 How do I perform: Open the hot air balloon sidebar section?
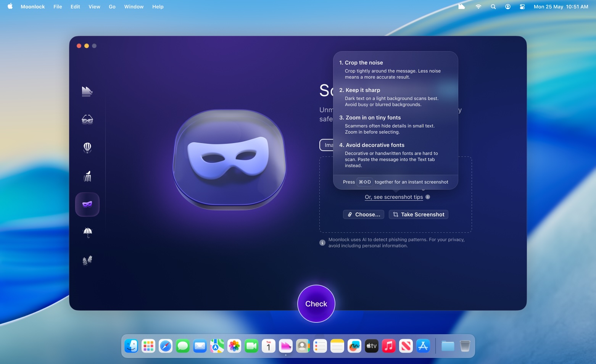click(x=87, y=148)
